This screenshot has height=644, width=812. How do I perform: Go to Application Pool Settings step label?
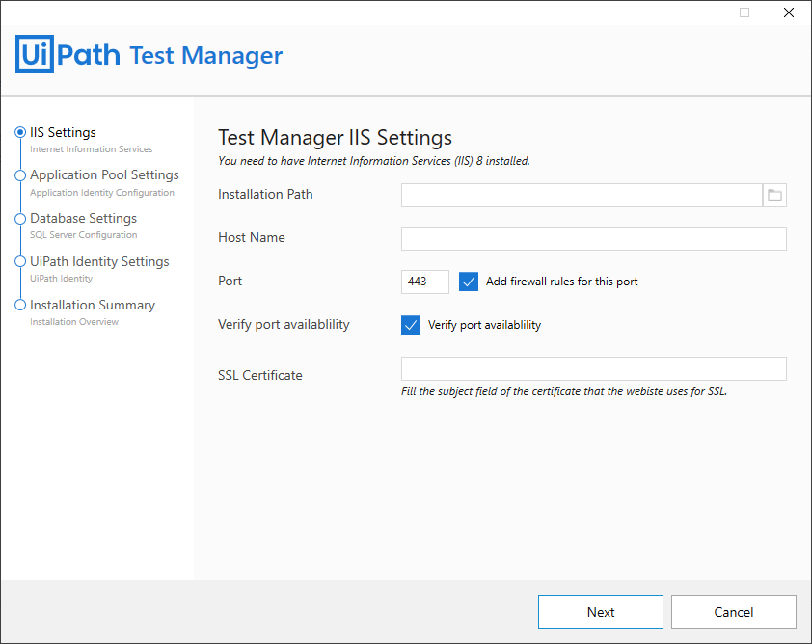(x=104, y=174)
